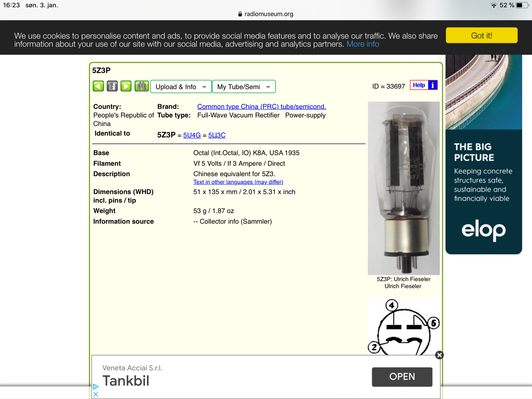Click the 'Power-supply' tube type text
Screen dimensions: 532x399
(306, 115)
